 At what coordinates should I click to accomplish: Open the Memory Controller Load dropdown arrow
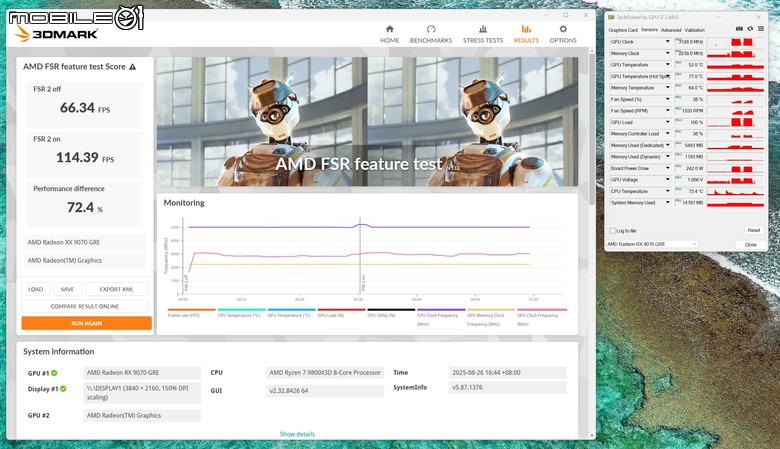pyautogui.click(x=668, y=134)
